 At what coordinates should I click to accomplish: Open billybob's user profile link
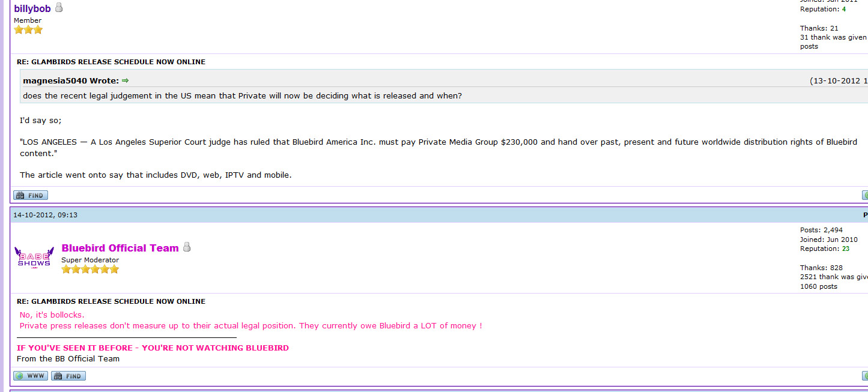[32, 8]
